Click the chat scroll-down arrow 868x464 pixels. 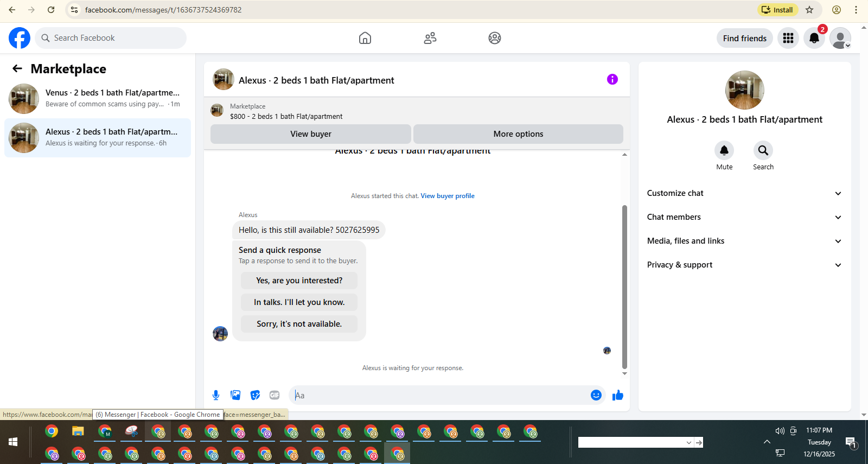624,373
